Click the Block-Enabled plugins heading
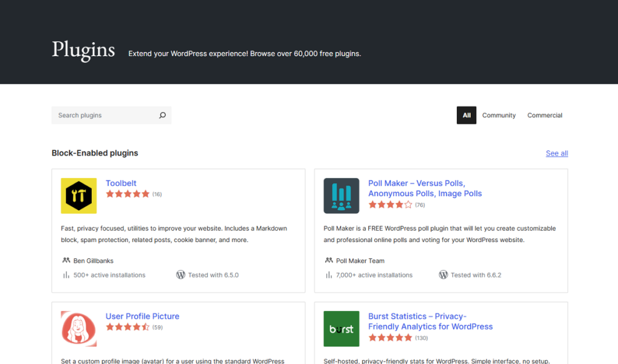Viewport: 618px width, 364px height. click(95, 153)
